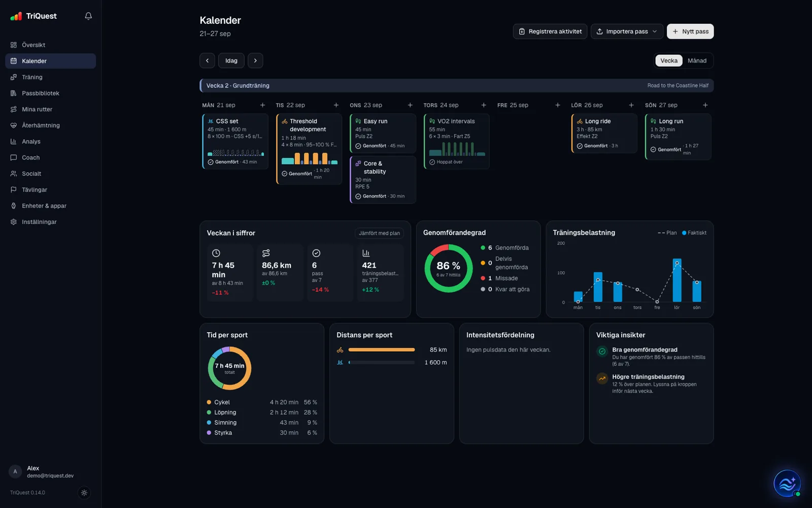Screen dimensions: 812x508
Task: Open Inställningar settings
Action: click(50, 222)
